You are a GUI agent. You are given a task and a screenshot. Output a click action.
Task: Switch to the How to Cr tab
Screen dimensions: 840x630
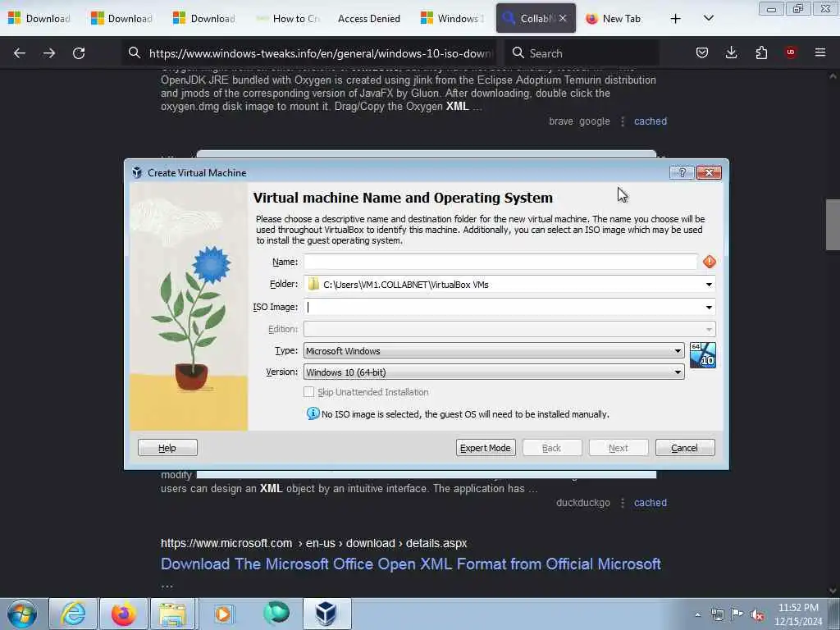288,19
